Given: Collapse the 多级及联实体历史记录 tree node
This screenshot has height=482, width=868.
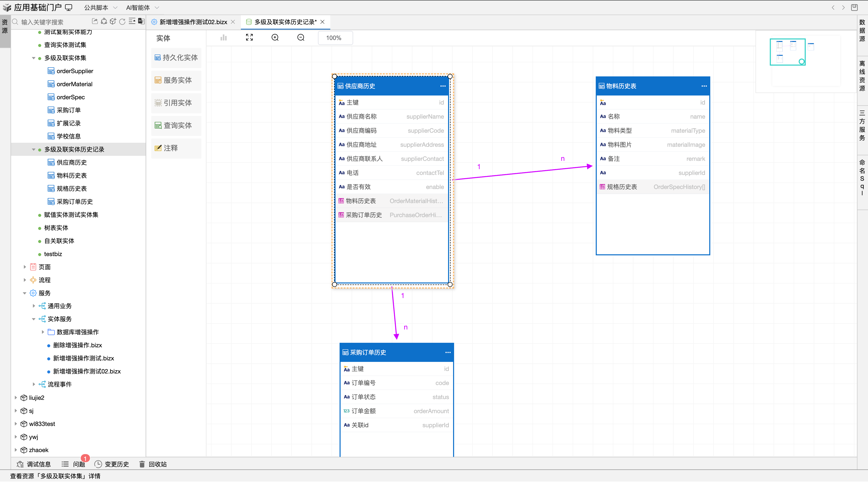Looking at the screenshot, I should coord(34,149).
